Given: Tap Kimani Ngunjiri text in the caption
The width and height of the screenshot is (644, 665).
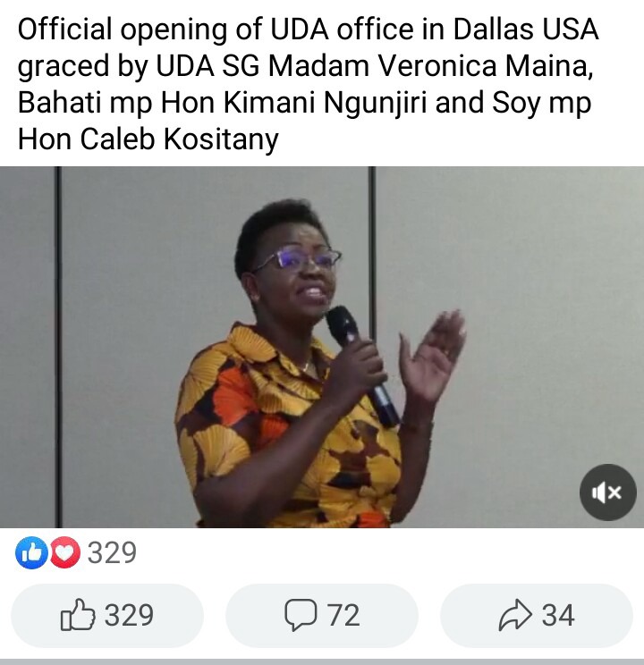Looking at the screenshot, I should [x=325, y=103].
